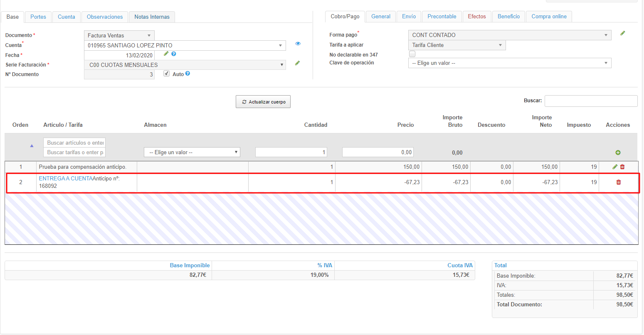Enable No declarable en 347 checkbox
The image size is (644, 335).
pos(412,54)
